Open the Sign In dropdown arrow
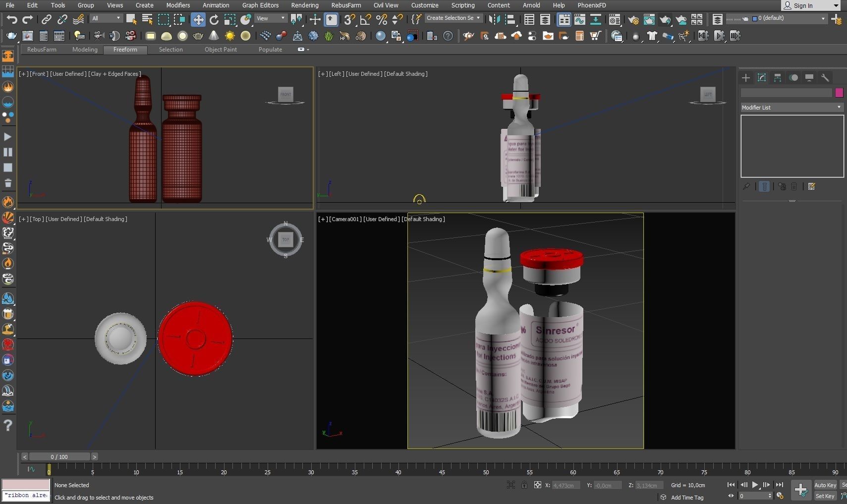The height and width of the screenshot is (504, 847). tap(836, 5)
